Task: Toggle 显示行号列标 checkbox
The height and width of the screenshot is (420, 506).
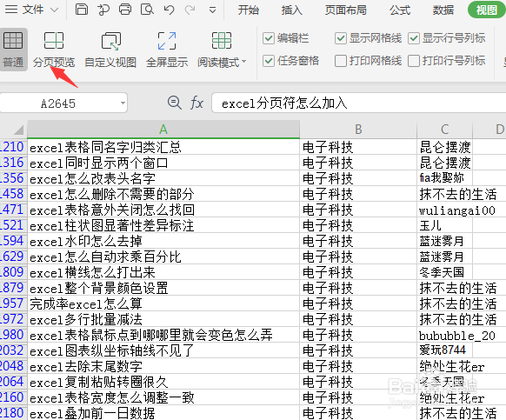Action: (413, 38)
